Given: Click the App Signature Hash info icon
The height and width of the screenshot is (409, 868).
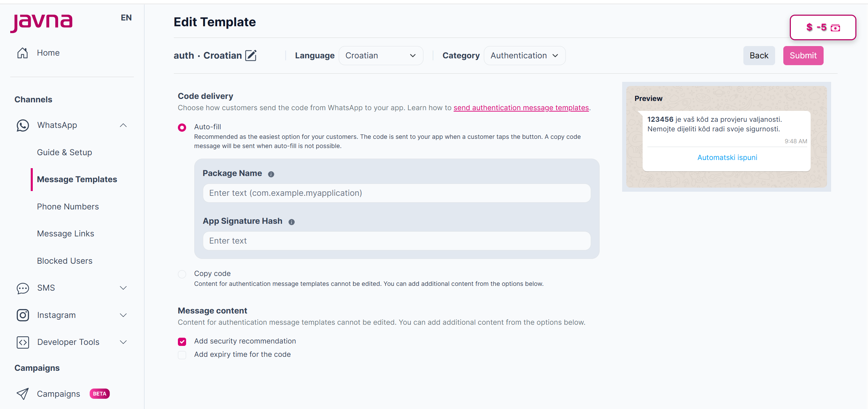Looking at the screenshot, I should click(292, 222).
